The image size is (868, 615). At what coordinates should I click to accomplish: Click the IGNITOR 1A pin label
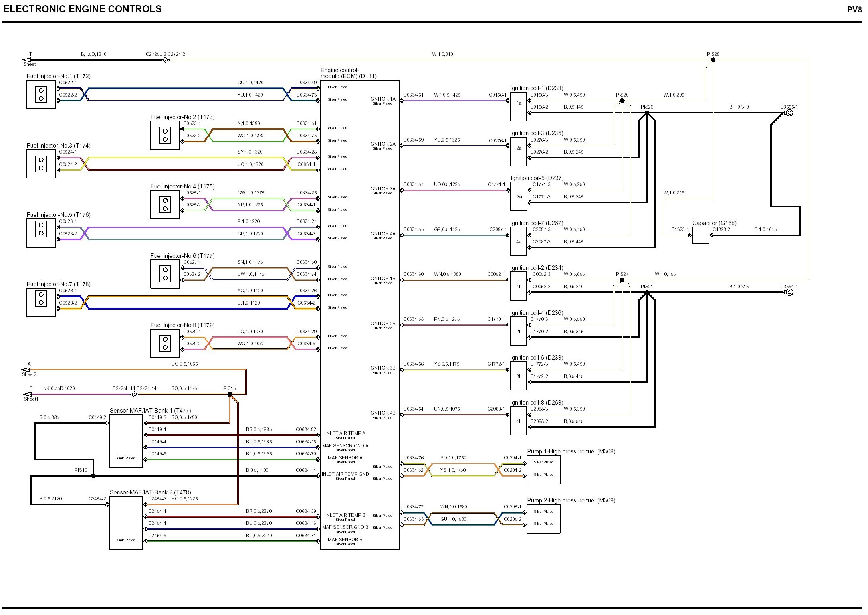tap(382, 99)
